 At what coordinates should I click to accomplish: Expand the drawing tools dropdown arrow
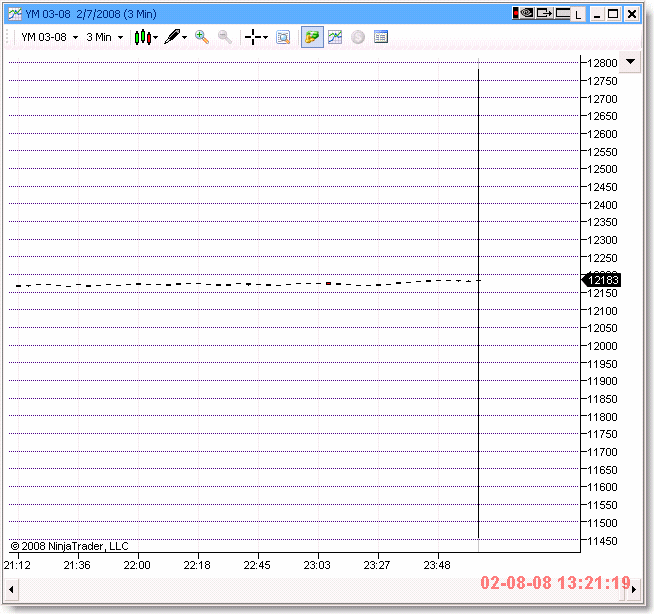tap(184, 38)
